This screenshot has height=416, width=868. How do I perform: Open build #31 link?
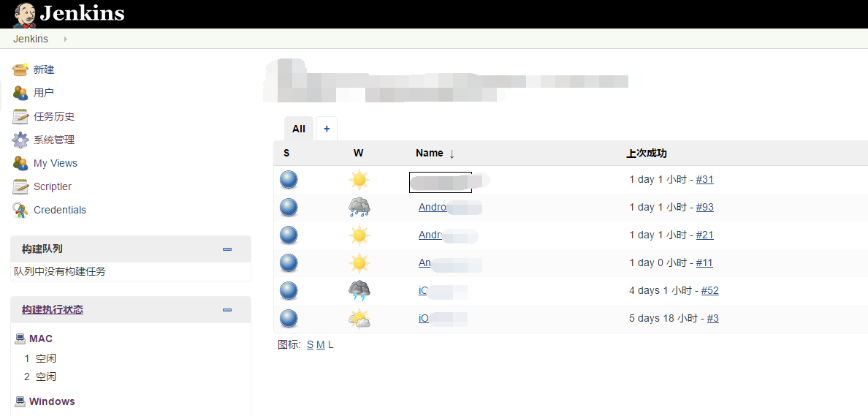[x=704, y=179]
